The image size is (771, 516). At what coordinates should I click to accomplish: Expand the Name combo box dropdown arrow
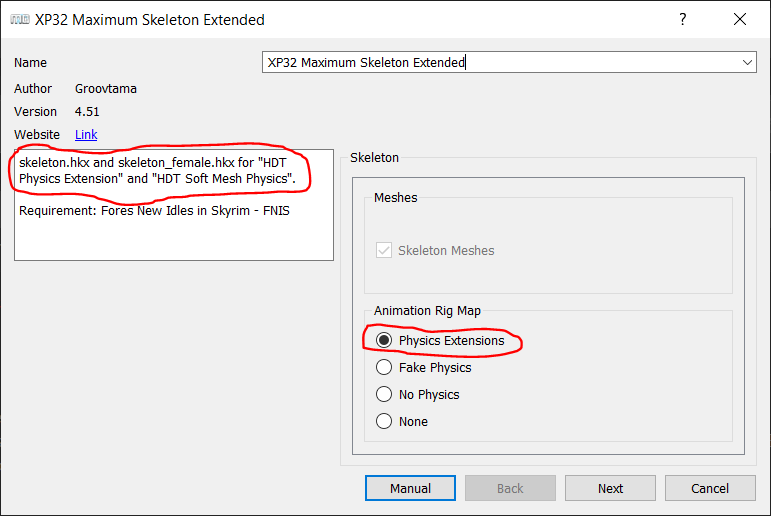click(x=747, y=62)
